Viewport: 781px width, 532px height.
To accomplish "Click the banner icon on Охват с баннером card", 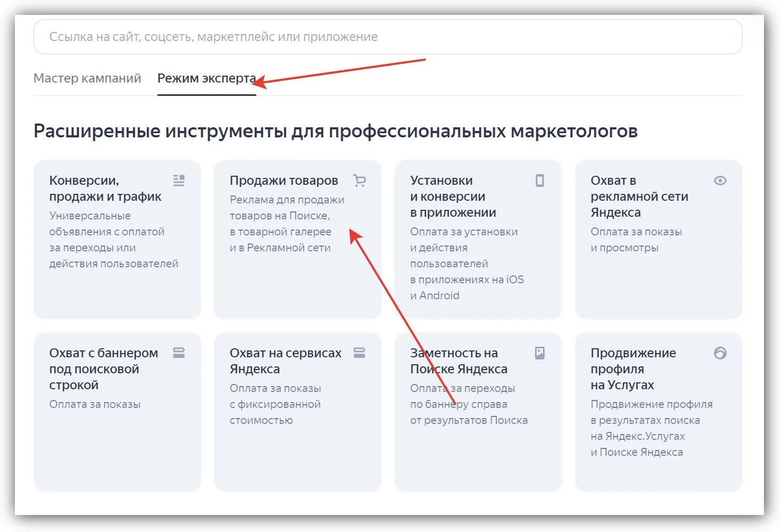I will [x=179, y=353].
